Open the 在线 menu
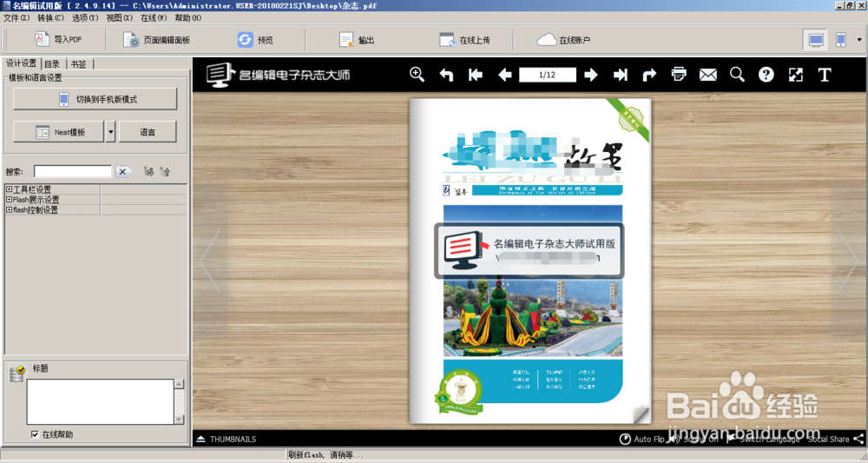 pos(154,17)
